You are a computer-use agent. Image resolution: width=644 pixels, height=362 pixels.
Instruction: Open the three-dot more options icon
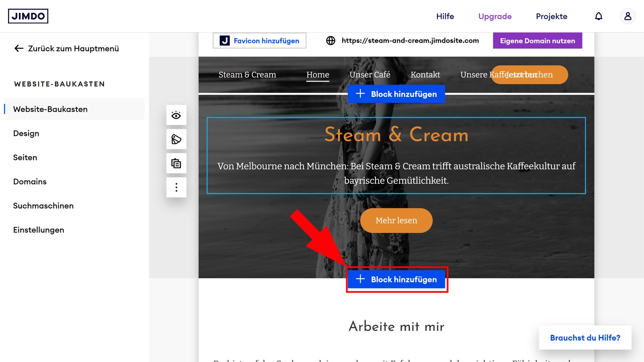click(176, 187)
